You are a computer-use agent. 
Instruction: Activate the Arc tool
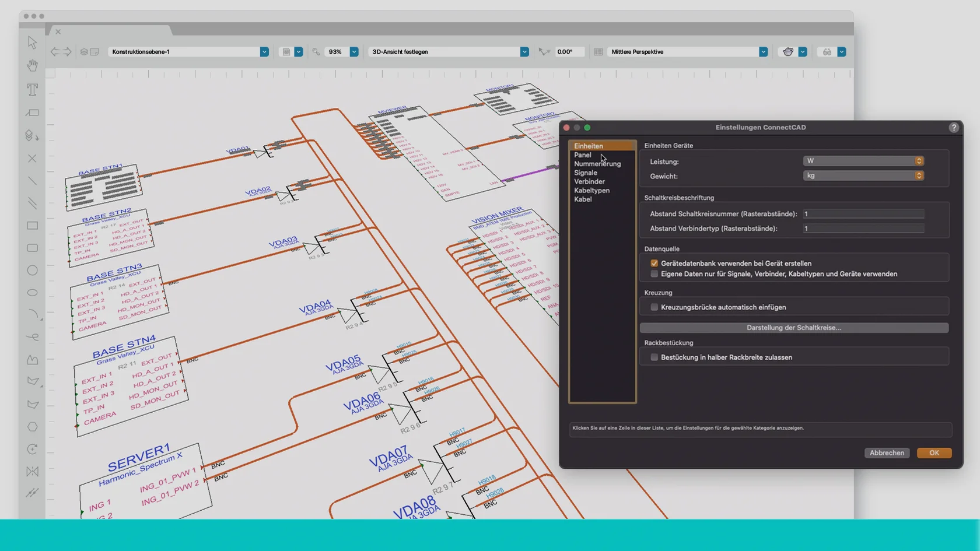coord(32,314)
